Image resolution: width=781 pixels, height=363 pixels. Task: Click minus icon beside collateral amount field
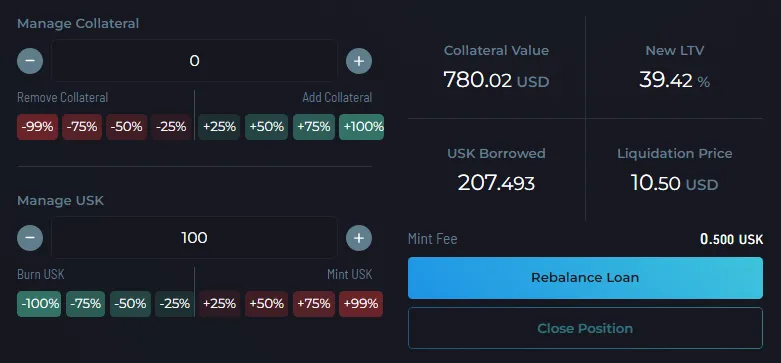[30, 61]
